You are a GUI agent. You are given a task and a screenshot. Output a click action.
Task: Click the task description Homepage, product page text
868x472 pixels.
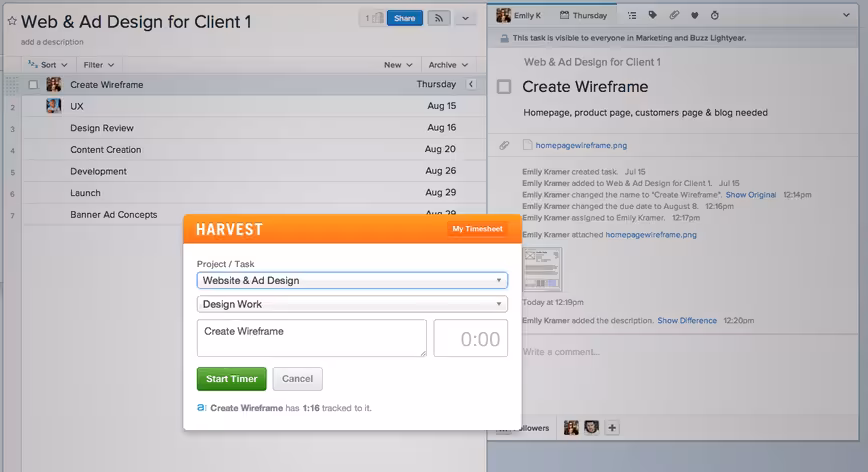(x=645, y=112)
